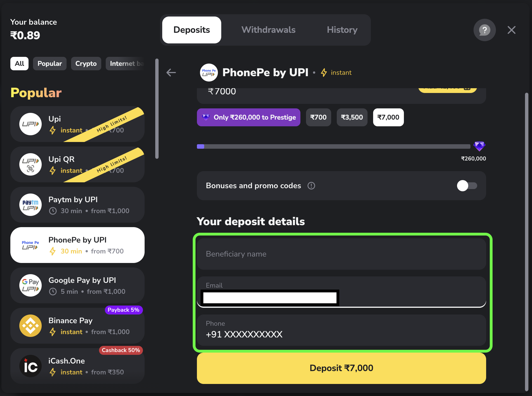Click the Prestige progress bar
The width and height of the screenshot is (532, 396).
pyautogui.click(x=333, y=146)
